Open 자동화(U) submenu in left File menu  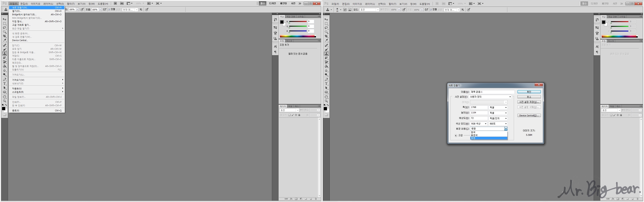pos(37,88)
